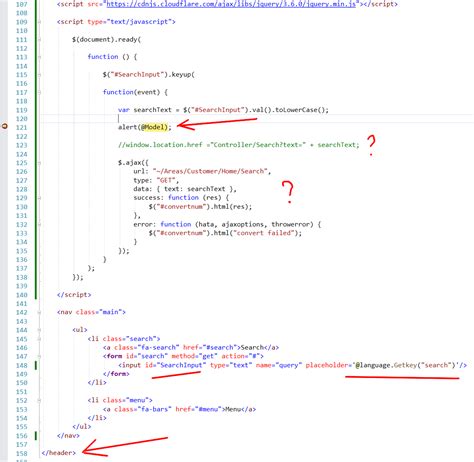Click the href="#search" attribute on line 146

[x=210, y=347]
